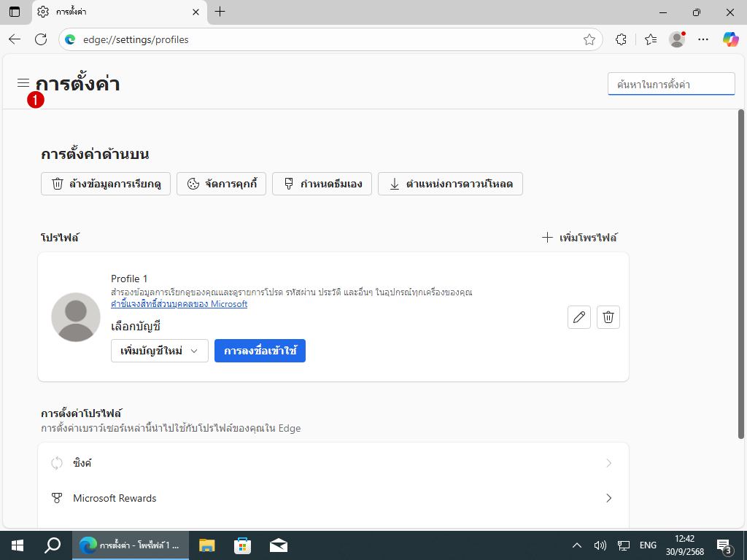The width and height of the screenshot is (747, 560).
Task: Click the Copilot icon in toolbar
Action: tap(730, 39)
